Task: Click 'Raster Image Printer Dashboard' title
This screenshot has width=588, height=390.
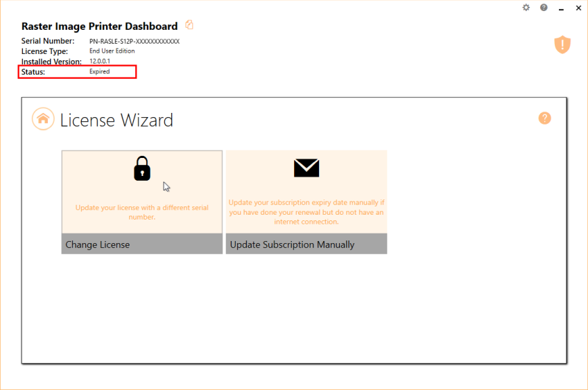Action: click(x=99, y=26)
